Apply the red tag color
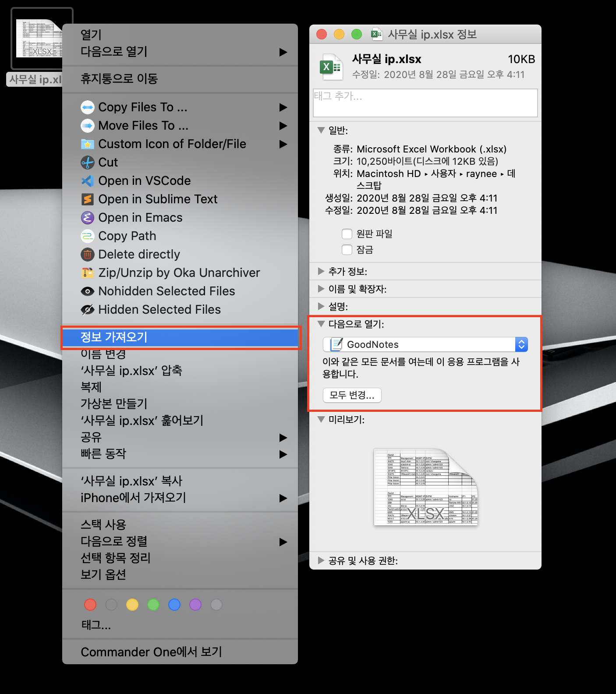616x694 pixels. [90, 605]
